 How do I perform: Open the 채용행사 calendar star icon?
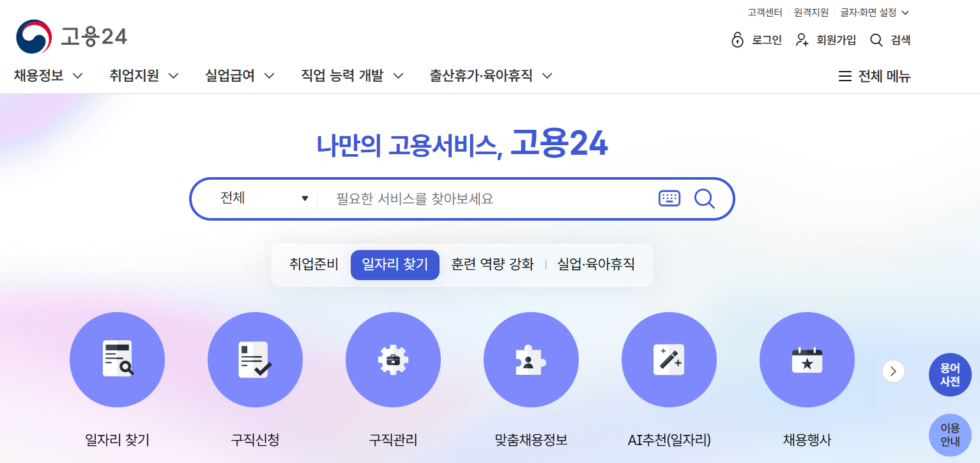coord(807,360)
